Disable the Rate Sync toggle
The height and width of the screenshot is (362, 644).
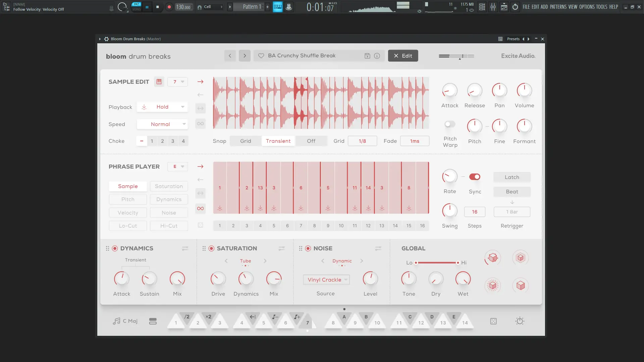475,177
